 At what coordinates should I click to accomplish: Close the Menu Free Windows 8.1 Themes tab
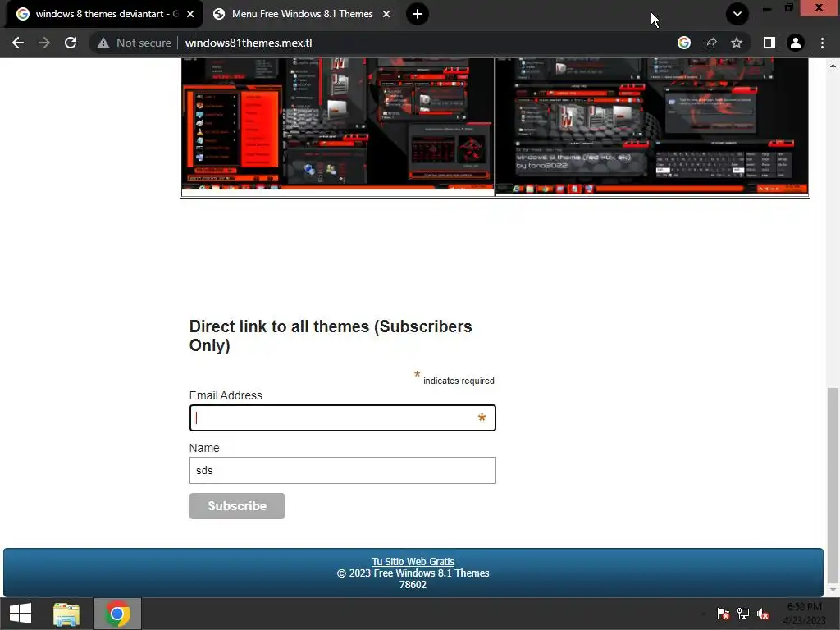tap(386, 14)
